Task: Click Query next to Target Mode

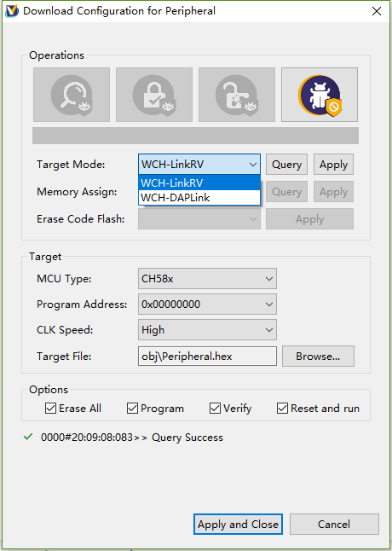Action: coord(286,164)
